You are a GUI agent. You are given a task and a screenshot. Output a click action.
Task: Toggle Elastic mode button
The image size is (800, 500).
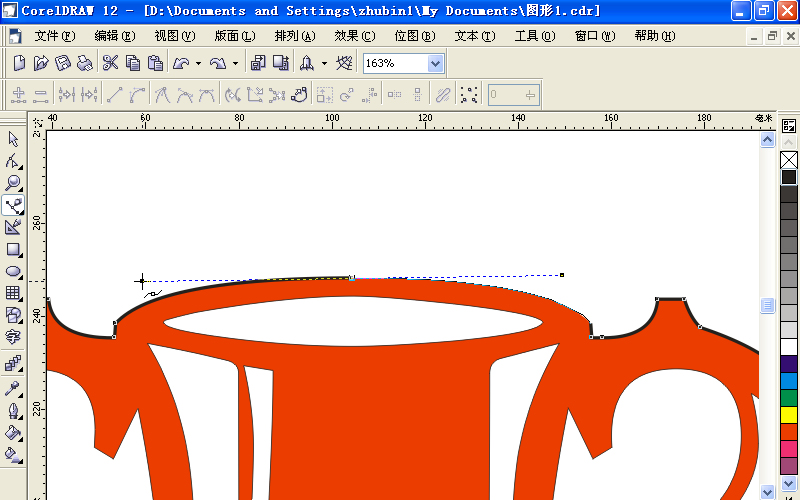click(443, 95)
